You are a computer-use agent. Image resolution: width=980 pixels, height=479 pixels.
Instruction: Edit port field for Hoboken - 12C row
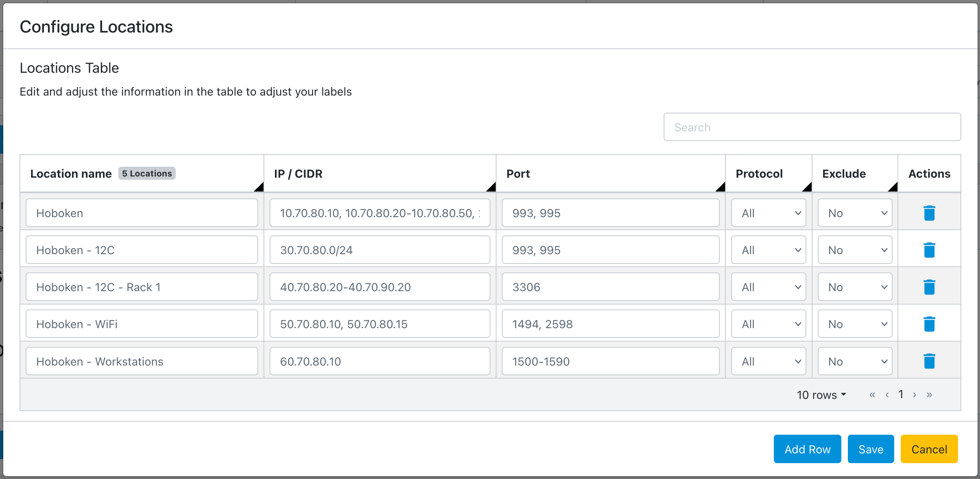(x=611, y=250)
